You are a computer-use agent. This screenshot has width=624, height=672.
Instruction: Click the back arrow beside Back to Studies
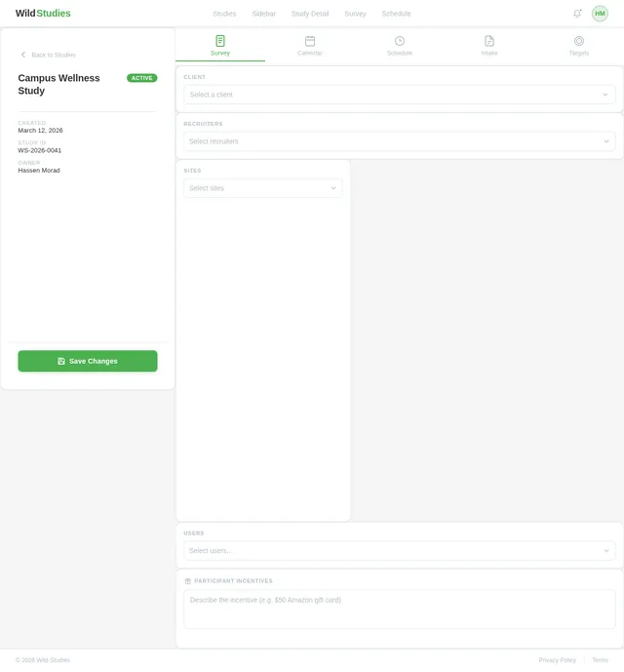pyautogui.click(x=23, y=55)
